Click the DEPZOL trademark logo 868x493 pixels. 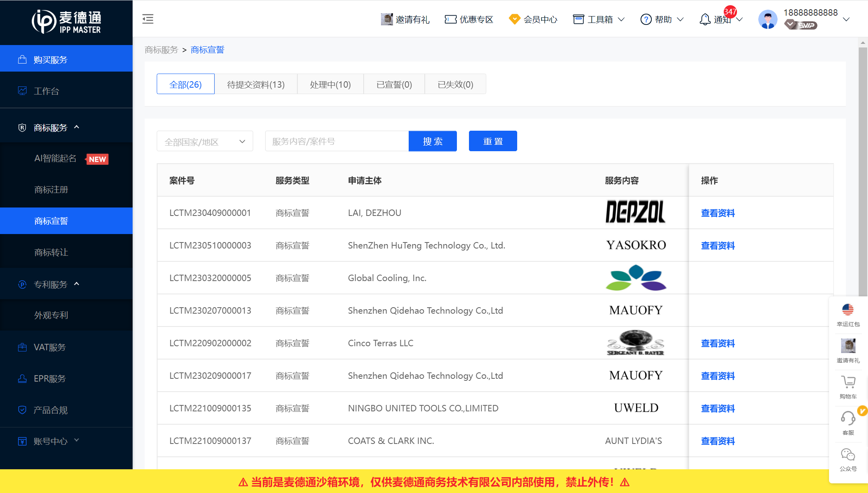pyautogui.click(x=635, y=212)
